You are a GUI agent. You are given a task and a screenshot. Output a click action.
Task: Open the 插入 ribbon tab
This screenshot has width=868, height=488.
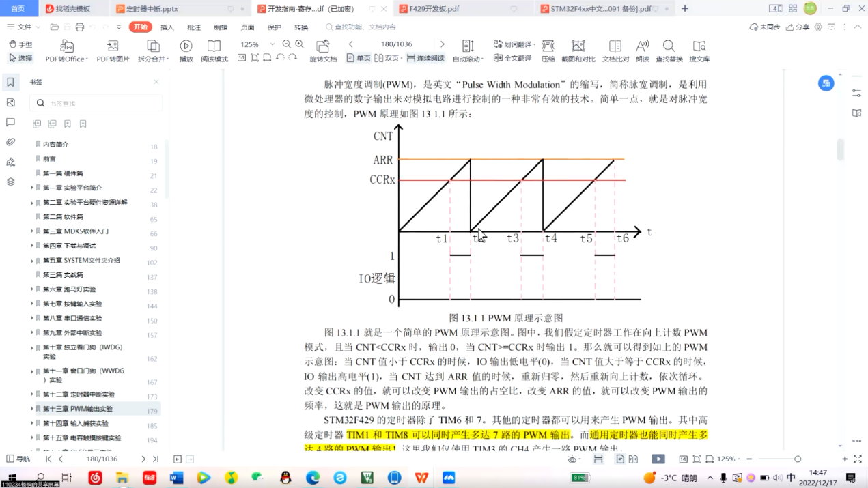pyautogui.click(x=167, y=27)
